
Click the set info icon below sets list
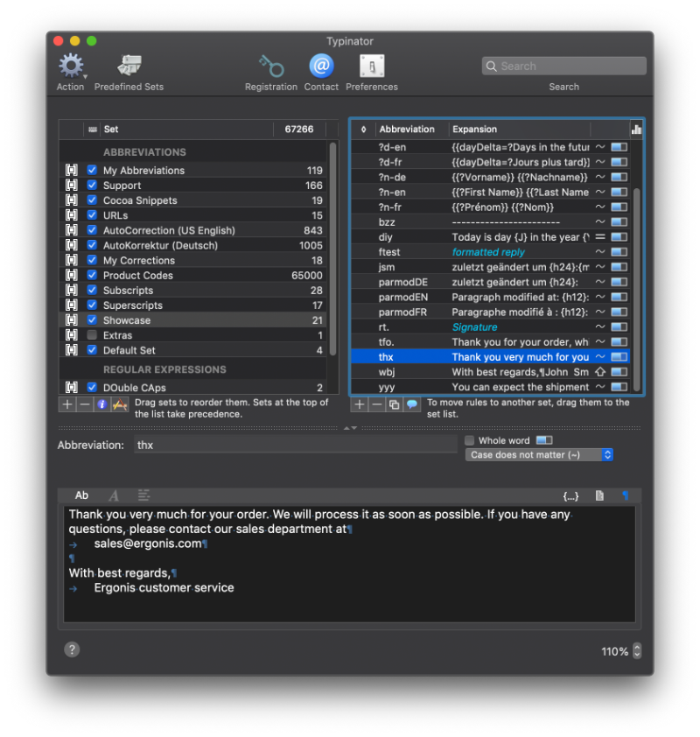point(101,404)
